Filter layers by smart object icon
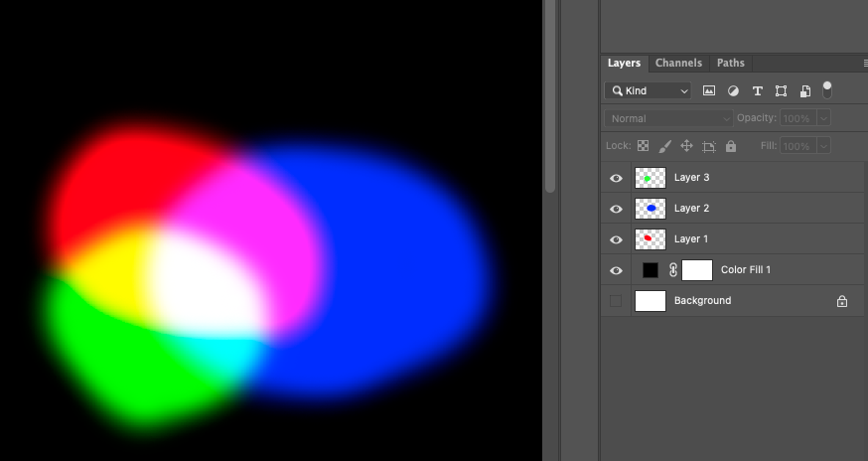This screenshot has height=461, width=868. click(804, 90)
